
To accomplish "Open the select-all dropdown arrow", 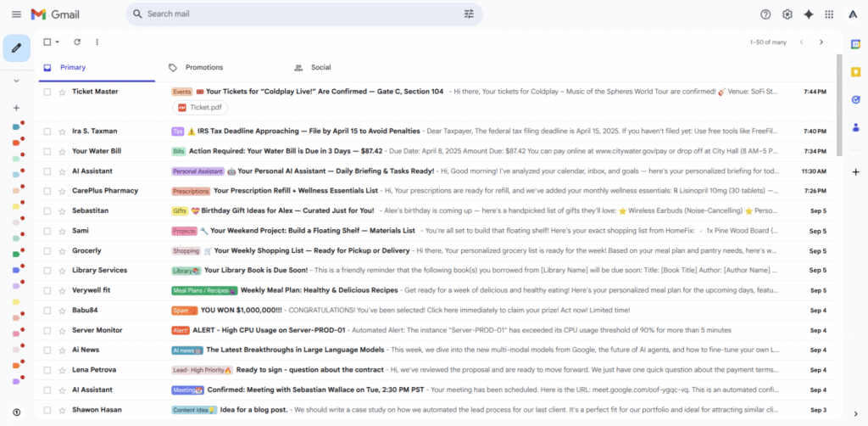I will (57, 42).
